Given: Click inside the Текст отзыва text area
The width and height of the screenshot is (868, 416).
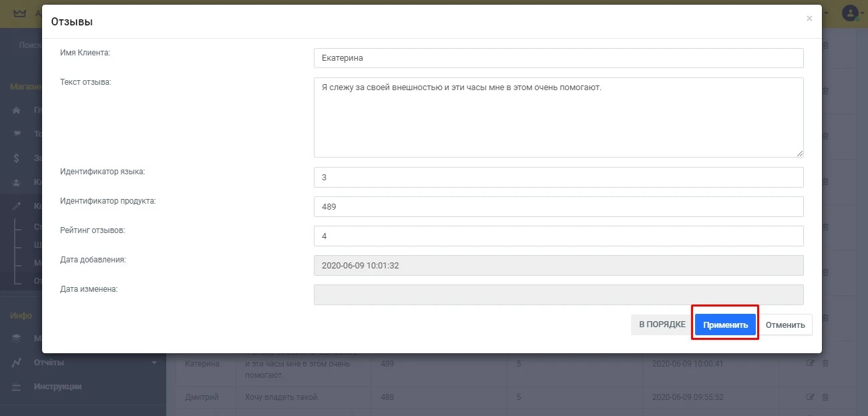Looking at the screenshot, I should click(558, 117).
